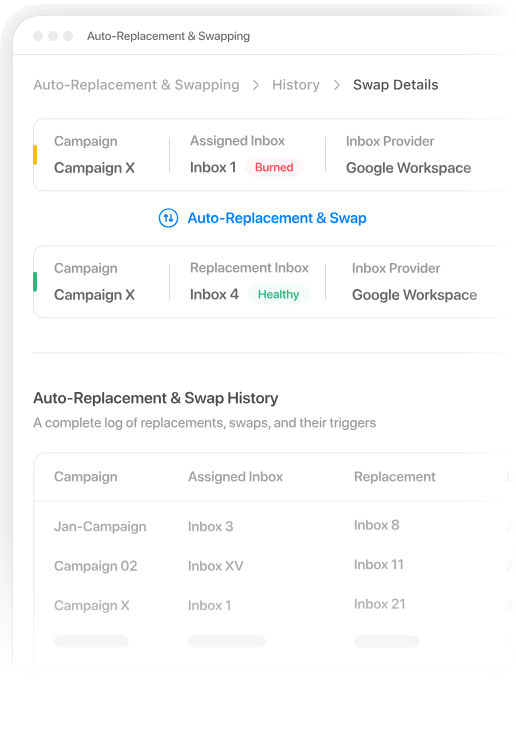516x750 pixels.
Task: Click the Healthy status badge
Action: pos(278,294)
